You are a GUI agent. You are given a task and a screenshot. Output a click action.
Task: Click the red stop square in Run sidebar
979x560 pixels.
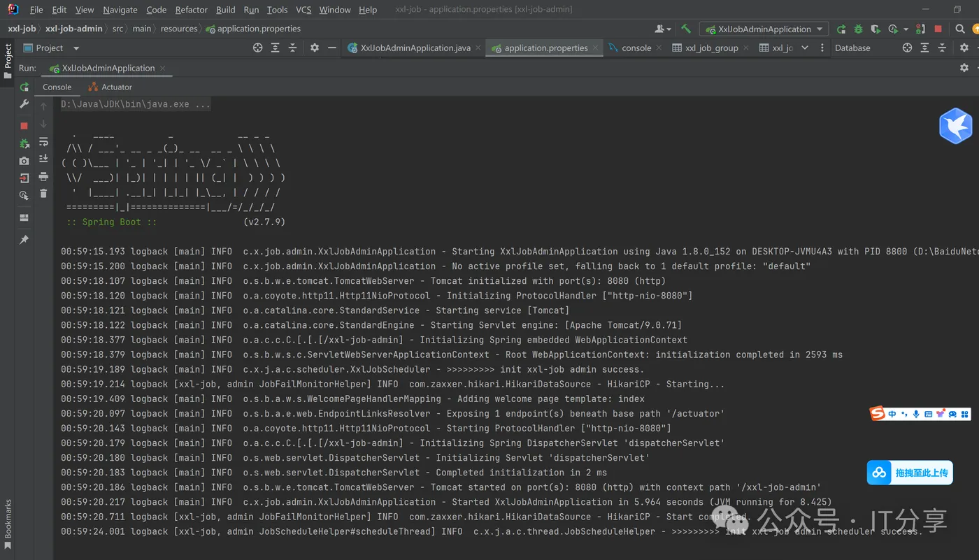tap(24, 126)
